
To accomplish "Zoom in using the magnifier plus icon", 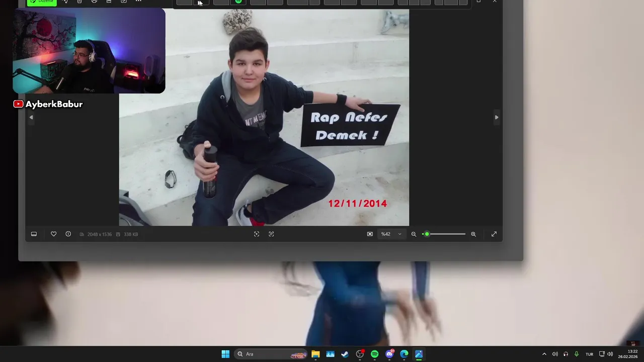I will click(x=473, y=234).
